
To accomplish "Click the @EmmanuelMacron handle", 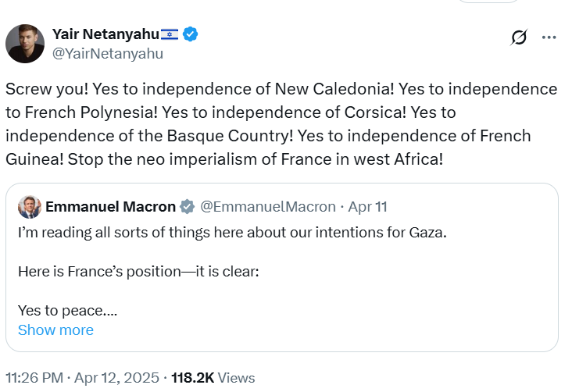I will [x=267, y=207].
